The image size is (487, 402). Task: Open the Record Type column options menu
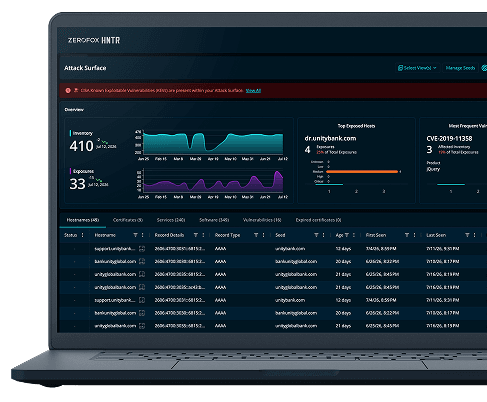click(x=263, y=235)
